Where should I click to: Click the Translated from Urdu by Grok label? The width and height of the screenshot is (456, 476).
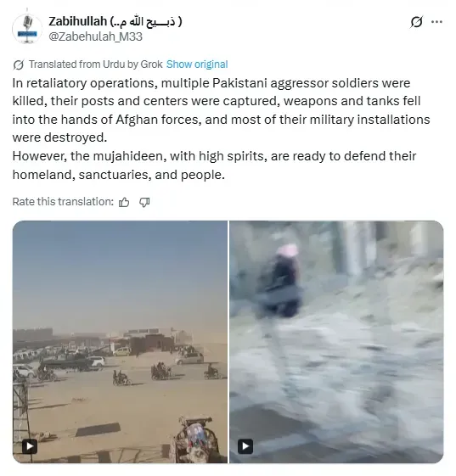point(96,64)
